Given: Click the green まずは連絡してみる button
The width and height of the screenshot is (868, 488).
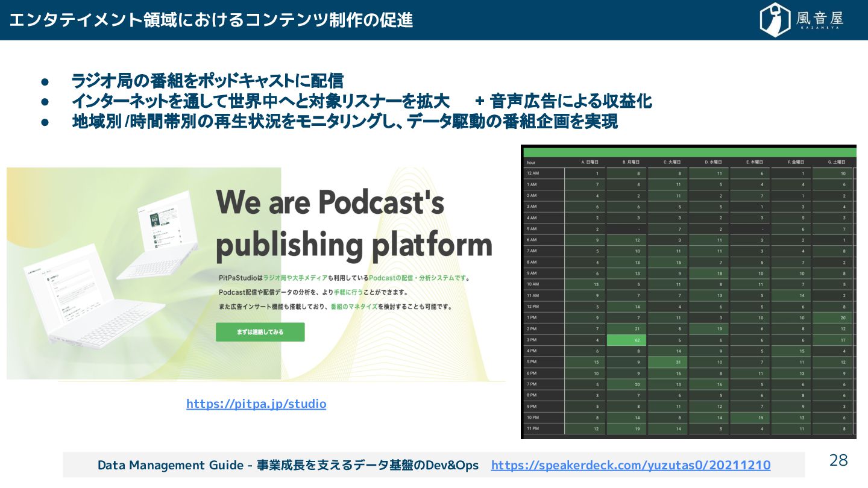Looking at the screenshot, I should [x=260, y=332].
